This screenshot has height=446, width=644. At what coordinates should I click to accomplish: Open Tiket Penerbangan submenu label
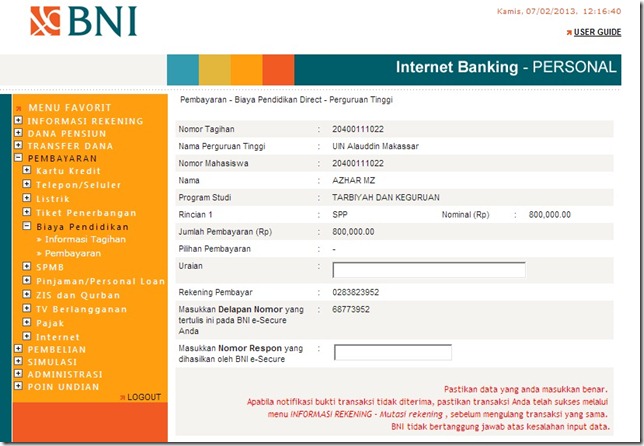click(86, 213)
